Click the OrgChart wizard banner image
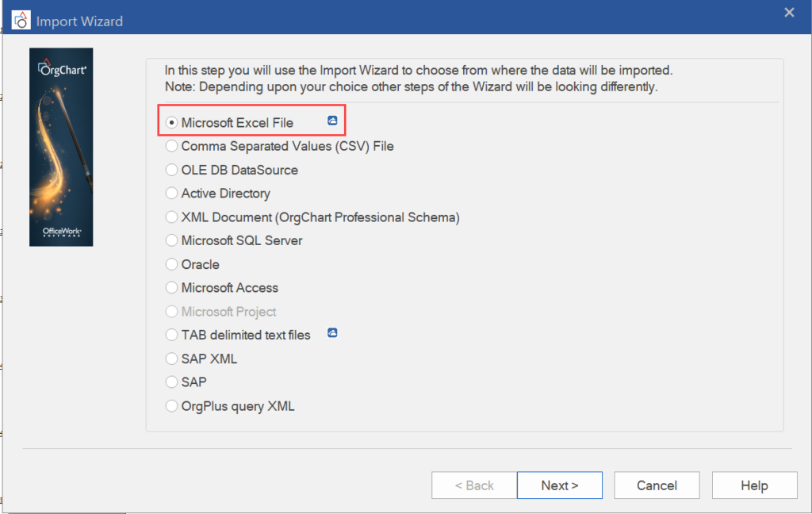This screenshot has width=812, height=514. (x=61, y=148)
